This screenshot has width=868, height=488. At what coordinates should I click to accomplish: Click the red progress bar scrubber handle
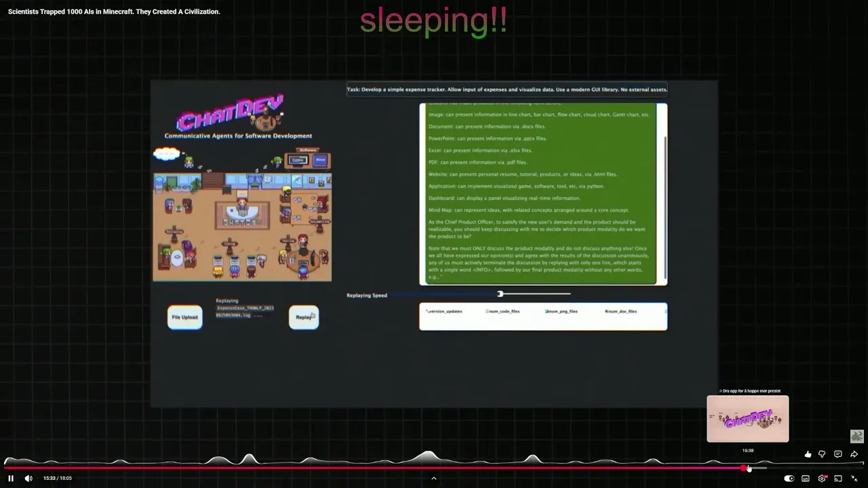[745, 468]
